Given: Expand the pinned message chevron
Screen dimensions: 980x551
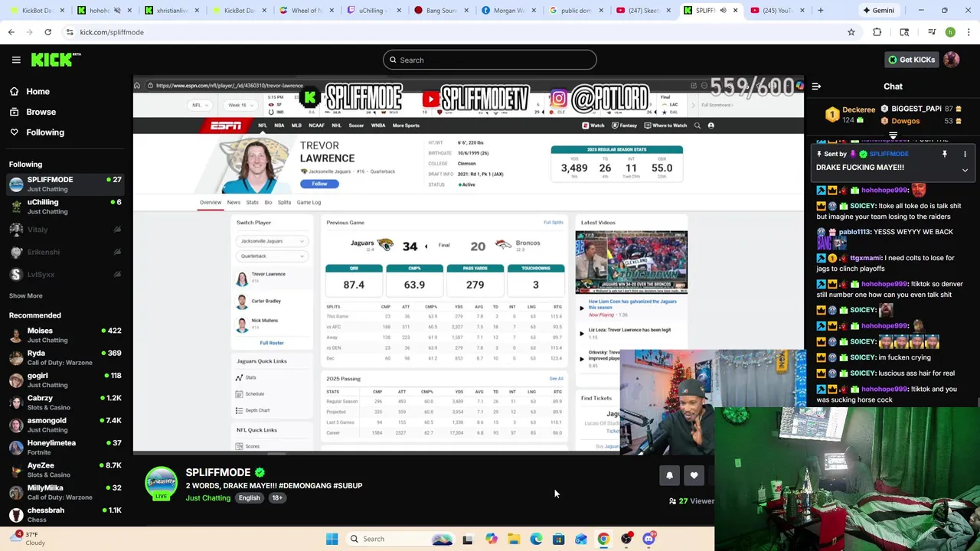Looking at the screenshot, I should pos(965,170).
